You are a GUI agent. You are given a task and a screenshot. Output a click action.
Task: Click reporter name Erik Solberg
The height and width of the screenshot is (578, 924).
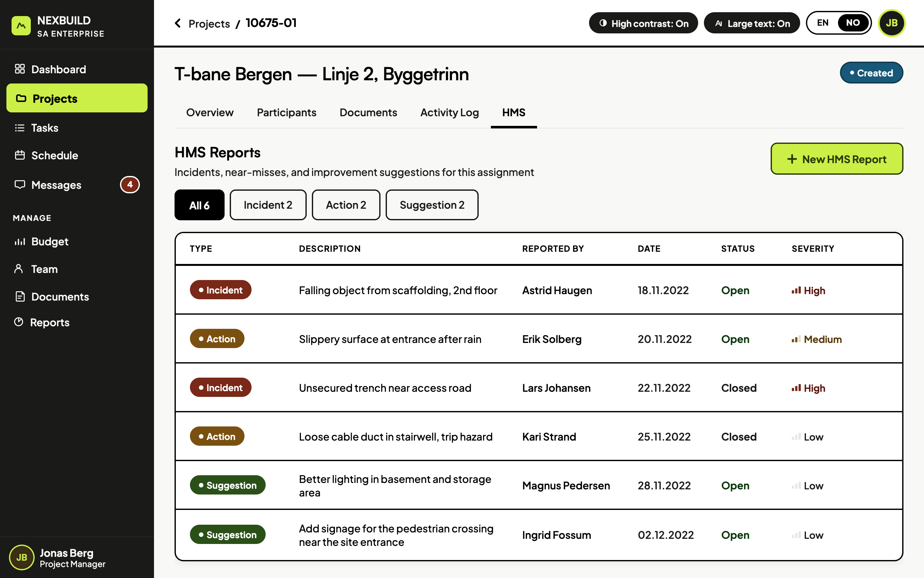[x=552, y=339]
